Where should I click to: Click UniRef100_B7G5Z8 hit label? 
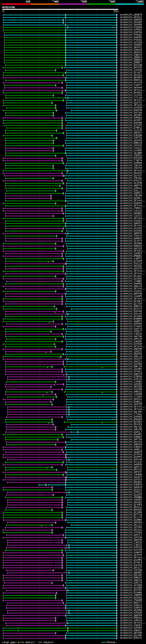tap(131, 344)
